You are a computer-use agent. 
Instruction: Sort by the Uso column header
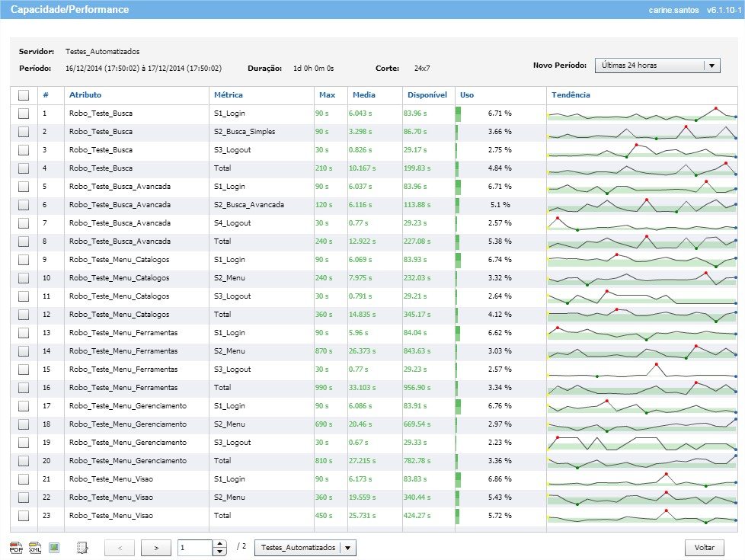click(x=467, y=95)
